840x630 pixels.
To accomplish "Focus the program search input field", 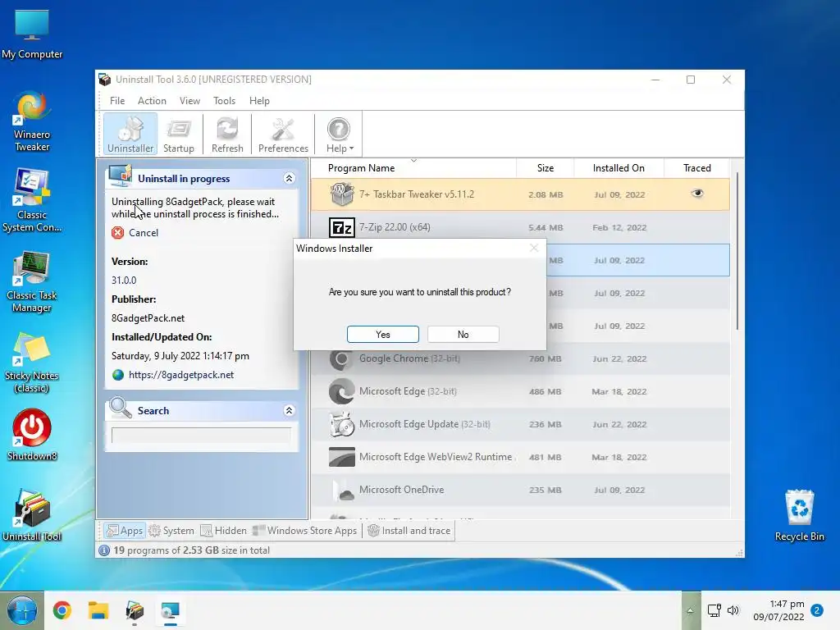I will pyautogui.click(x=201, y=435).
